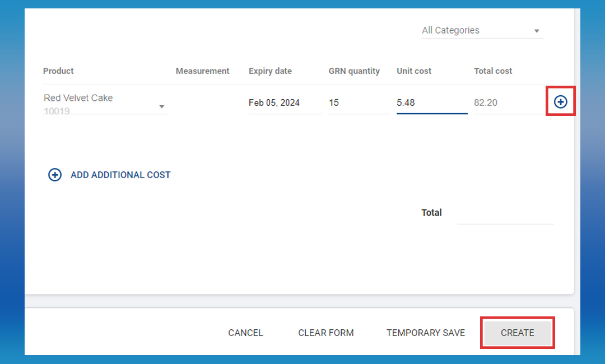This screenshot has width=605, height=364.
Task: Open the All Categories dropdown
Action: click(x=482, y=31)
